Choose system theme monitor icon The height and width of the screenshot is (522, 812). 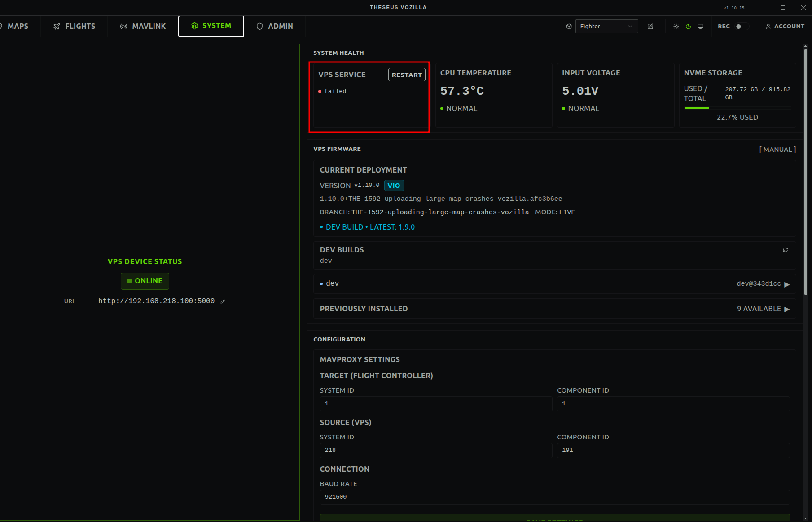tap(700, 27)
